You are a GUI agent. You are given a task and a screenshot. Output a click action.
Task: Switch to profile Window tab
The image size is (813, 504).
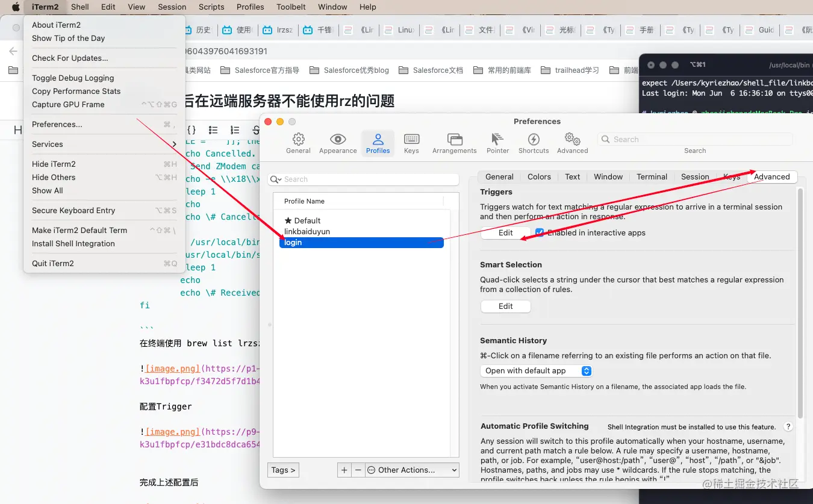[608, 176]
